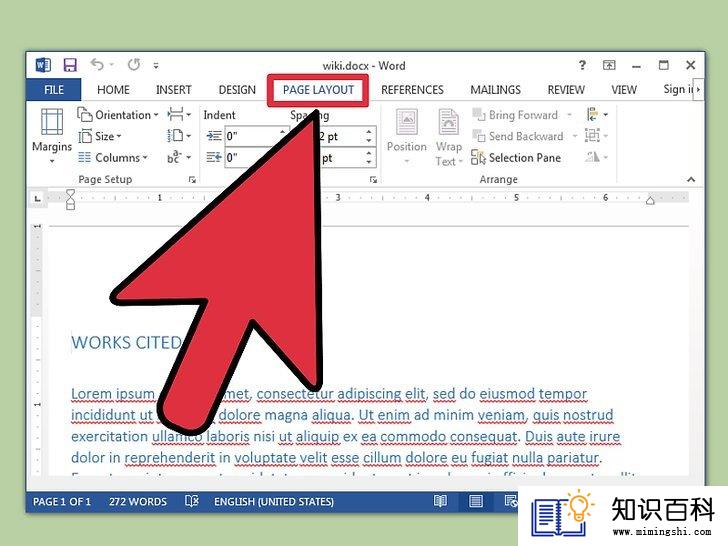Open Bring Forward dropdown arrow
The image size is (728, 546).
[569, 115]
